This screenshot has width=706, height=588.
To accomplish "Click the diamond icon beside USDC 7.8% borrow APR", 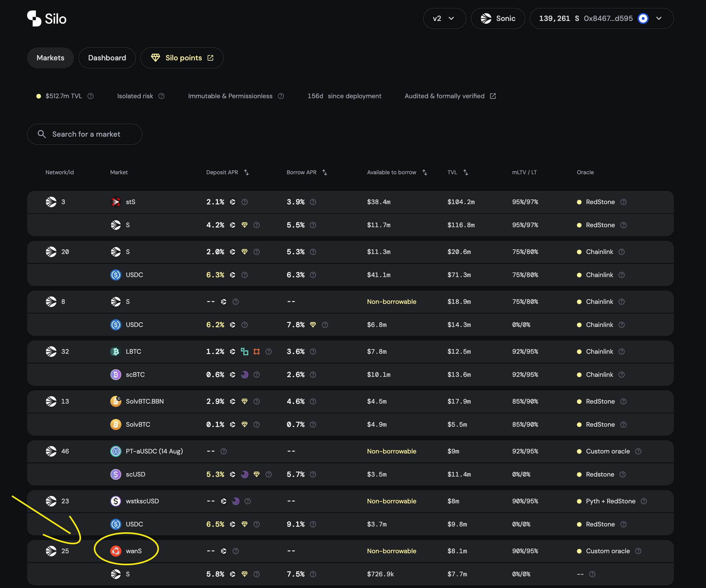I will tap(313, 324).
